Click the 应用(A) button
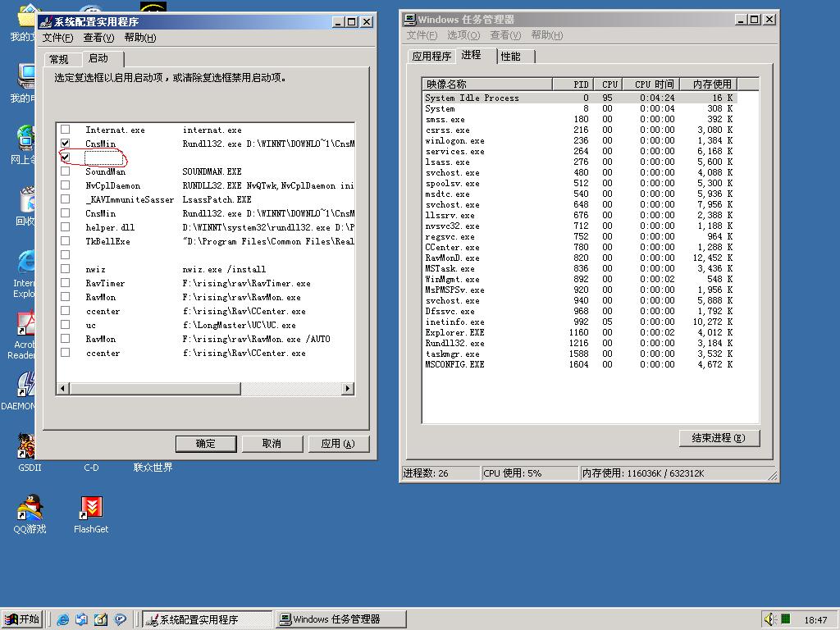This screenshot has width=840, height=630. [338, 444]
